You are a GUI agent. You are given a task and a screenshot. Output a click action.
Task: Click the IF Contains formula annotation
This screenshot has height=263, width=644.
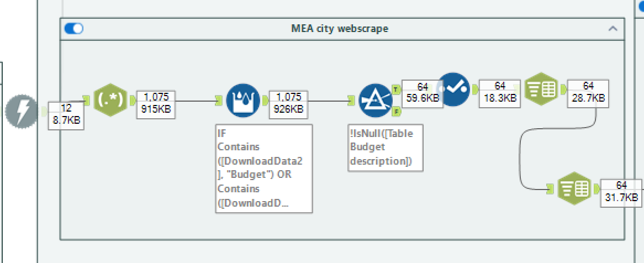[263, 169]
